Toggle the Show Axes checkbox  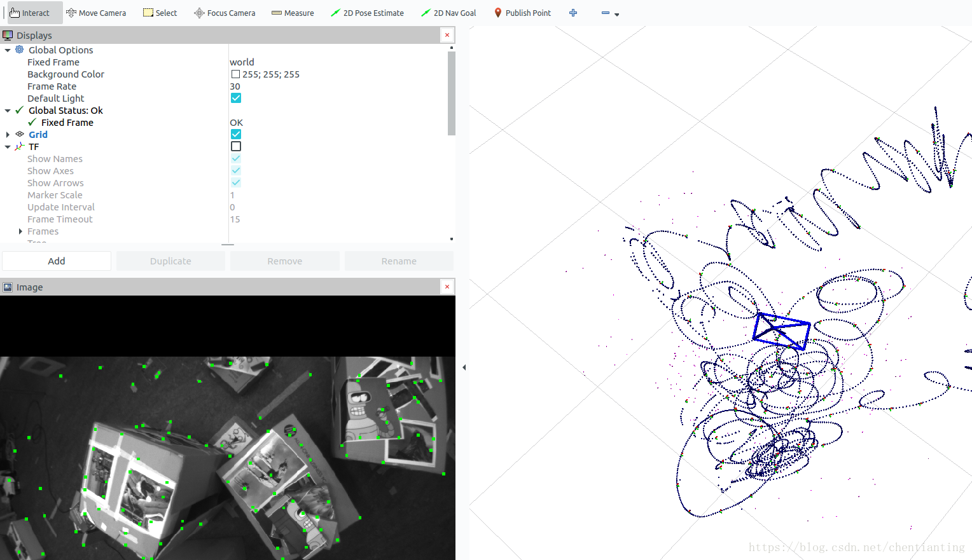(x=236, y=170)
